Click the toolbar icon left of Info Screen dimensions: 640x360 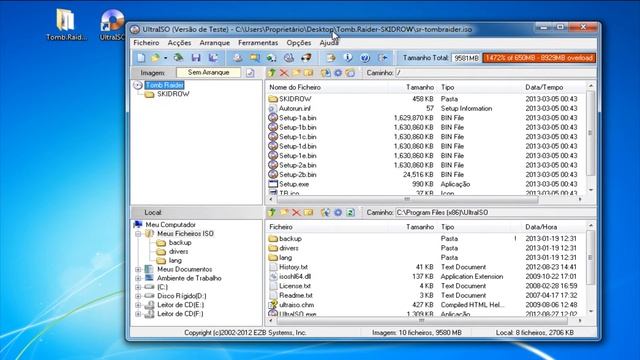[x=331, y=58]
